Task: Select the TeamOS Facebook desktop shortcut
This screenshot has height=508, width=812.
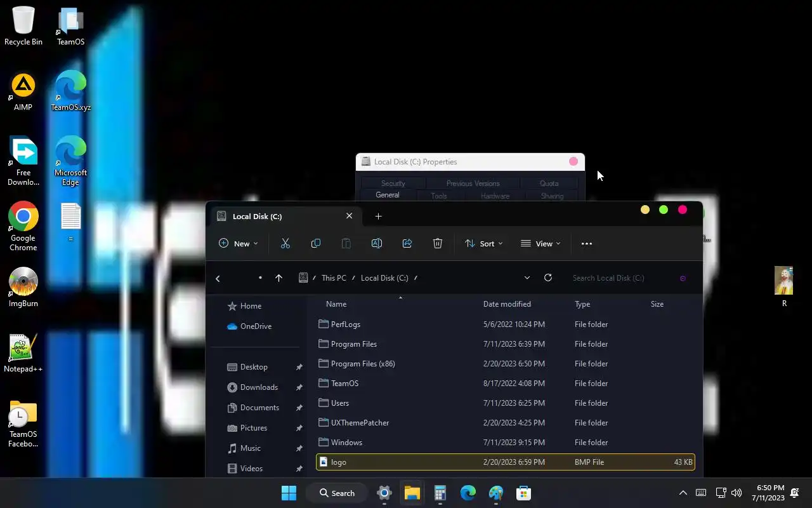Action: [23, 424]
